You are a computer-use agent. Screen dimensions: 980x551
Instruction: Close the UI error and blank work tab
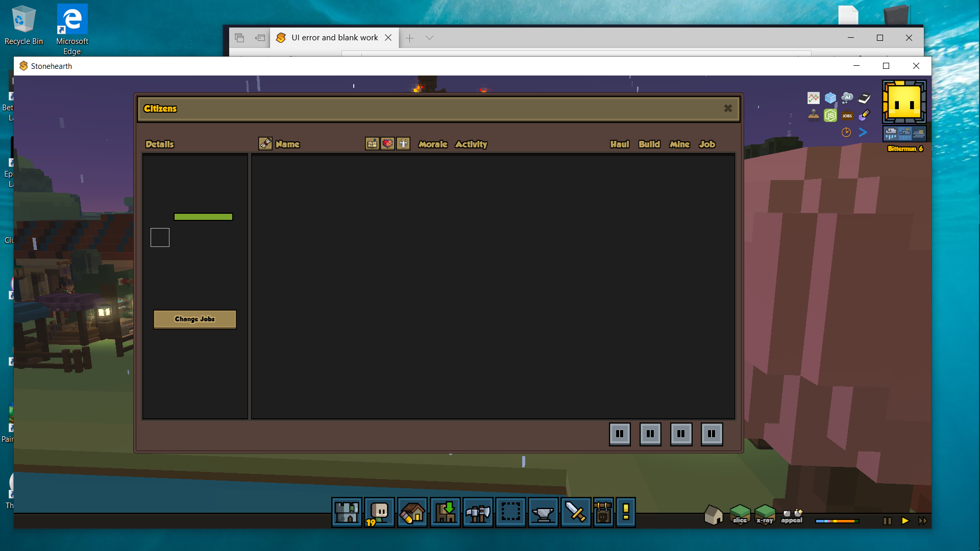388,38
